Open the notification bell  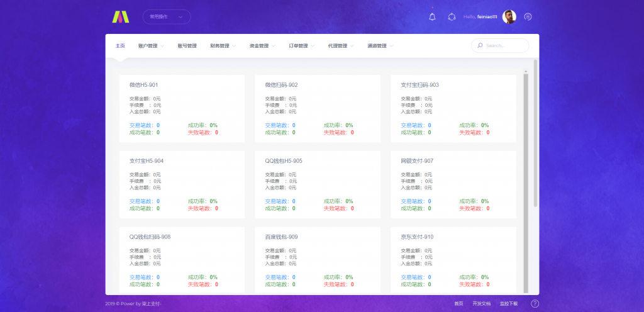[431, 17]
